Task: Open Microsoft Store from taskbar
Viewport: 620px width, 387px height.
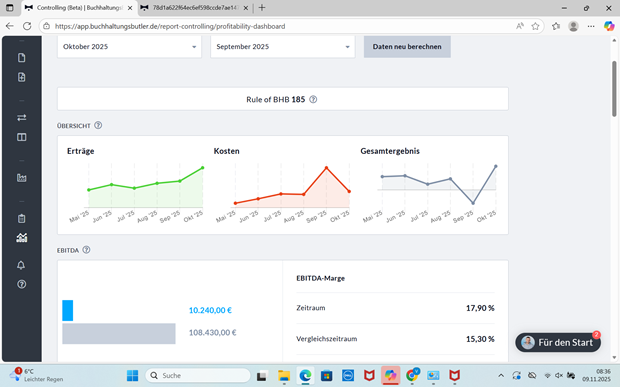Action: 327,376
